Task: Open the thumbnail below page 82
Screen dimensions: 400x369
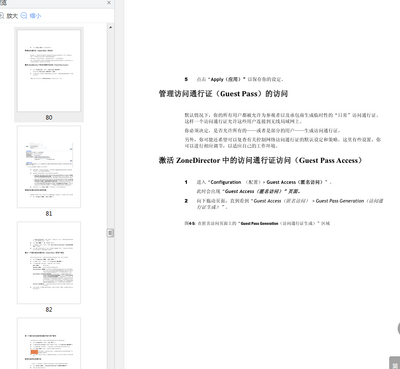Action: coord(49,343)
